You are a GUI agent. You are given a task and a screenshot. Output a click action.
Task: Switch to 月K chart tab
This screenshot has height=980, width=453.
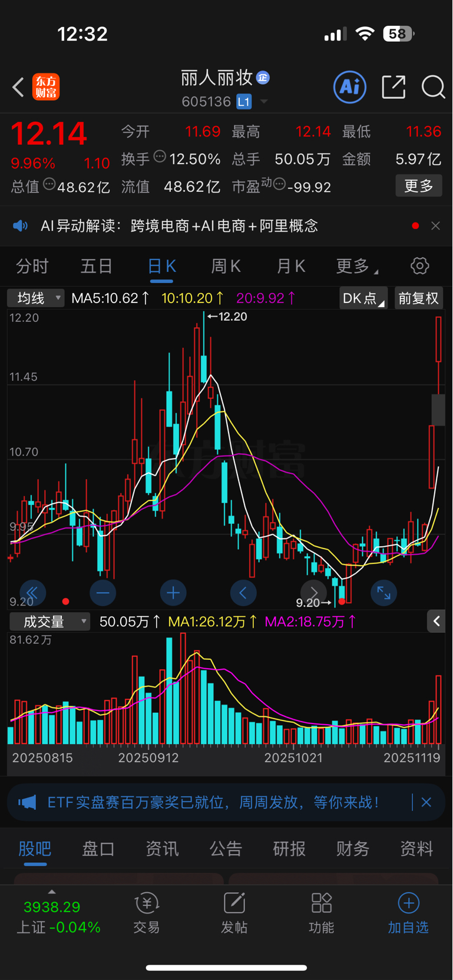(291, 267)
